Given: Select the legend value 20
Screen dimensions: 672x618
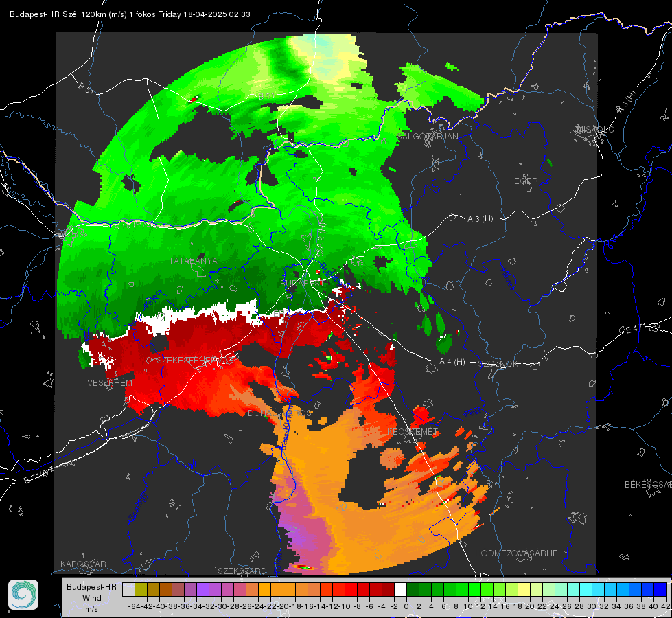Looking at the screenshot, I should (530, 606).
